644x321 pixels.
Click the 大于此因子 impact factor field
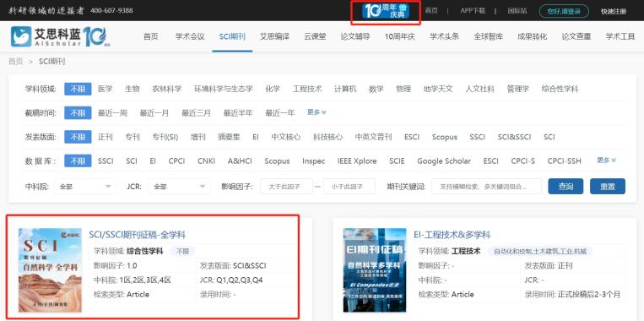coord(286,187)
